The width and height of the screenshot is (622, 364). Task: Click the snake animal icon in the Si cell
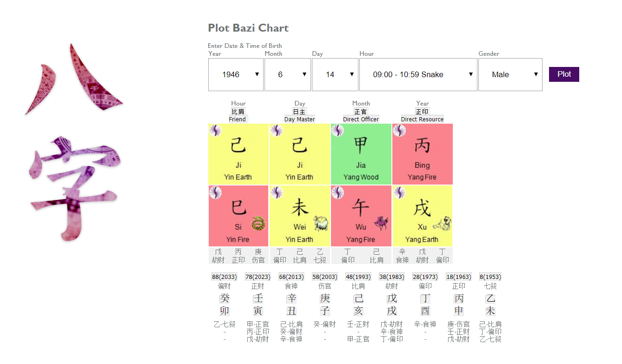point(258,224)
